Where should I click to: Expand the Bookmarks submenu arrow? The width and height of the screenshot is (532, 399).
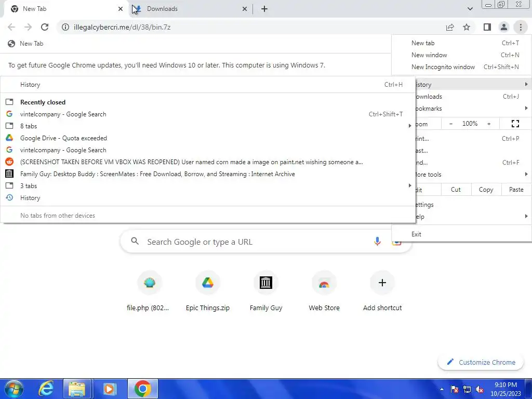pos(526,108)
